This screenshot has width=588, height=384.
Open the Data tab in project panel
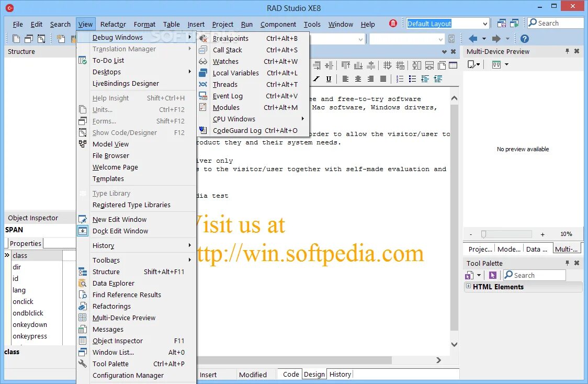(x=536, y=249)
